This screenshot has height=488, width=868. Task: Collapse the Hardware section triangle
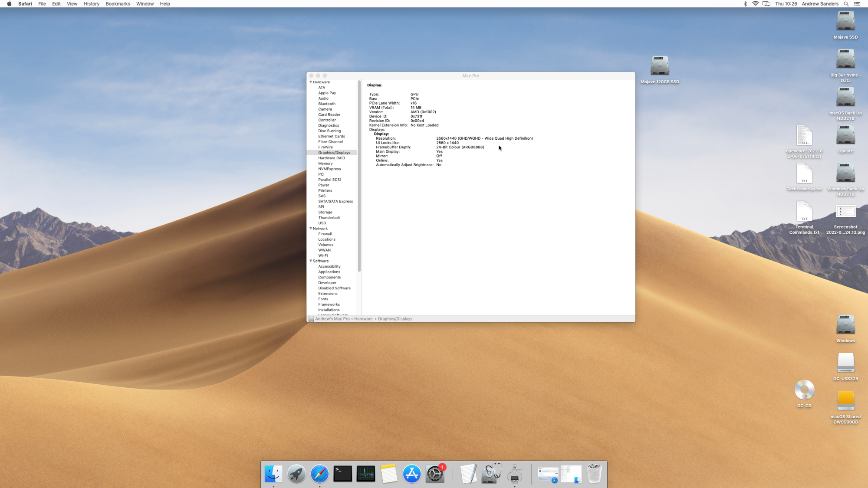coord(311,82)
